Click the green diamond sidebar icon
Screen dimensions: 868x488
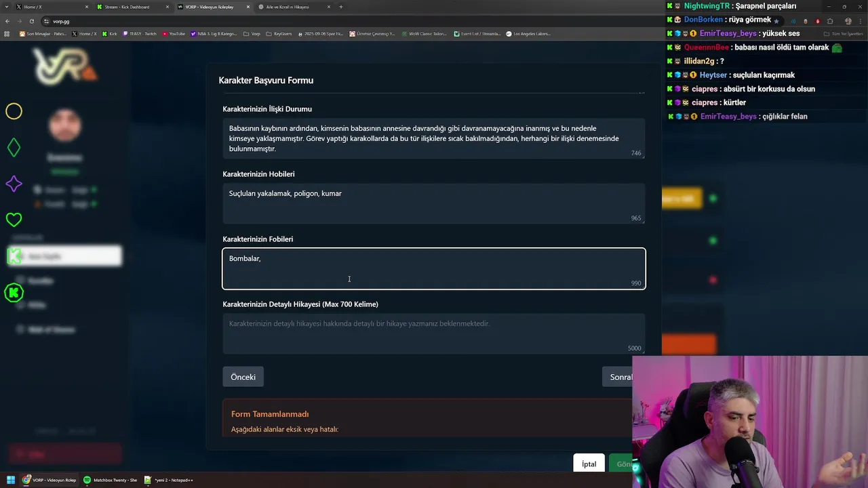(14, 148)
